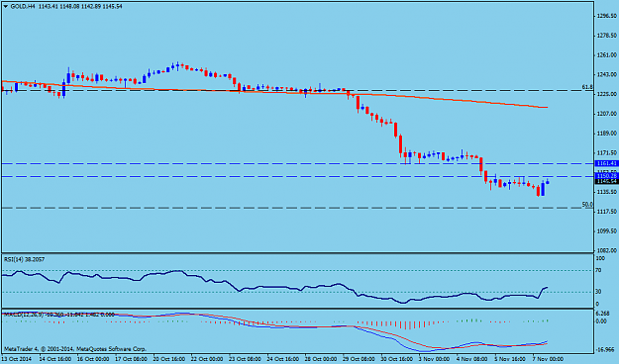Viewport: 619px width, 364px height.
Task: Click the 1135.50 price axis value
Action: tap(607, 192)
